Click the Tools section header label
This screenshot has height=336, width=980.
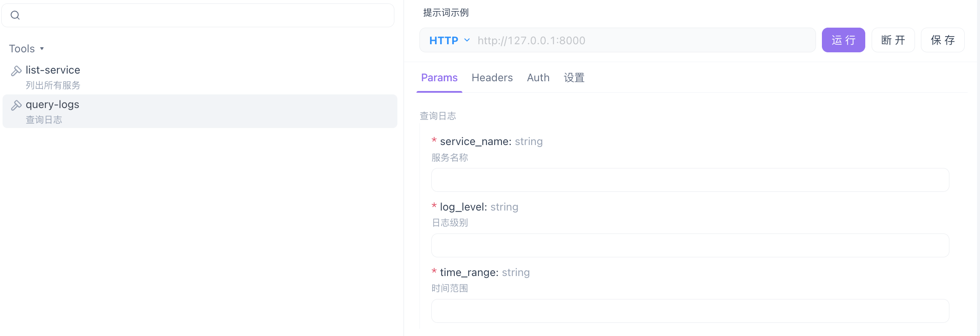pos(22,49)
